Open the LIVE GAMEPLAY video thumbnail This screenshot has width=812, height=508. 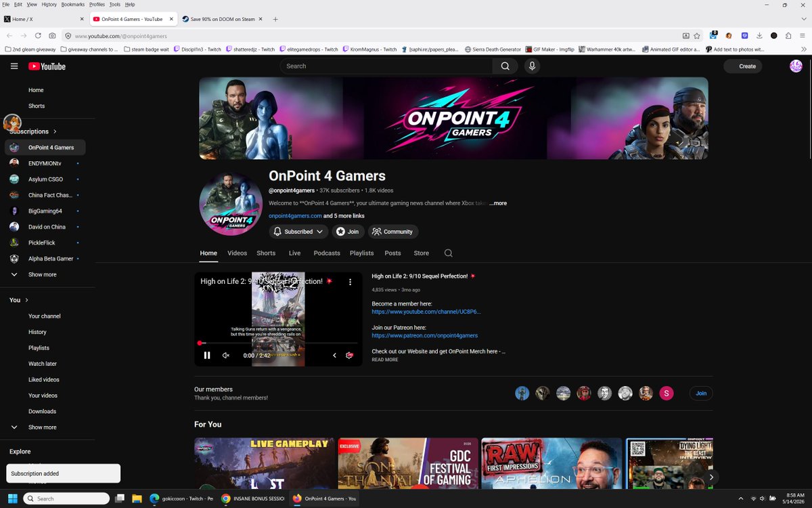[x=265, y=463]
